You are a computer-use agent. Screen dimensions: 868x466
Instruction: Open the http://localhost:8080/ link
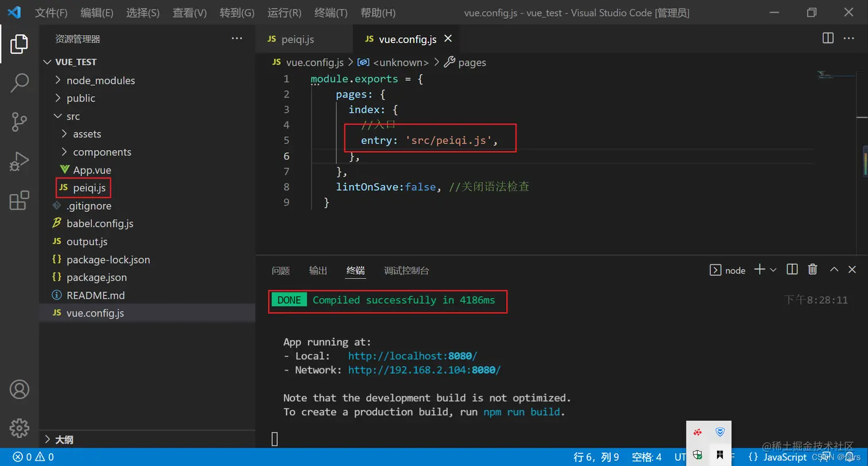click(412, 356)
